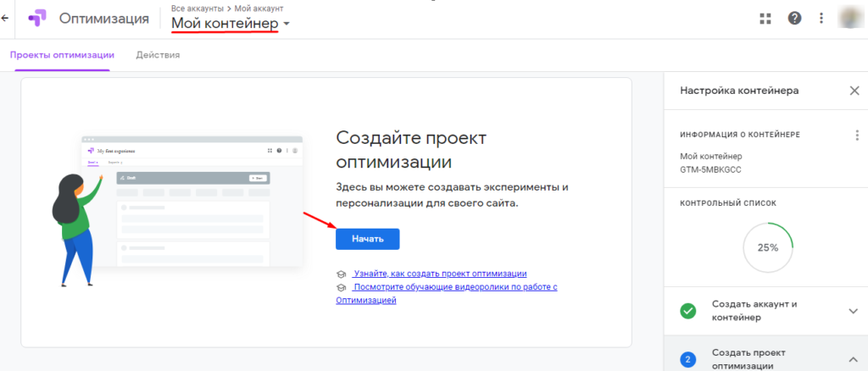The width and height of the screenshot is (868, 371).
Task: Click the step 2 number badge
Action: (688, 360)
